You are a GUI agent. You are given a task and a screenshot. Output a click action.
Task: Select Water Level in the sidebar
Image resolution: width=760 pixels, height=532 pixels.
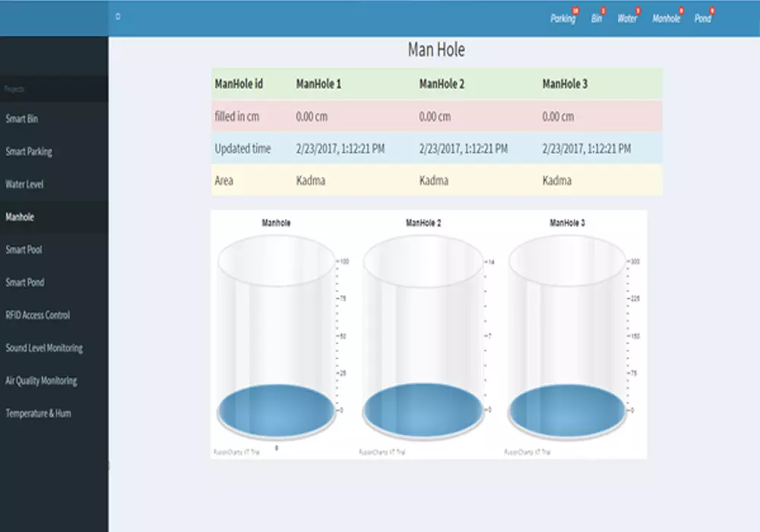coord(24,184)
